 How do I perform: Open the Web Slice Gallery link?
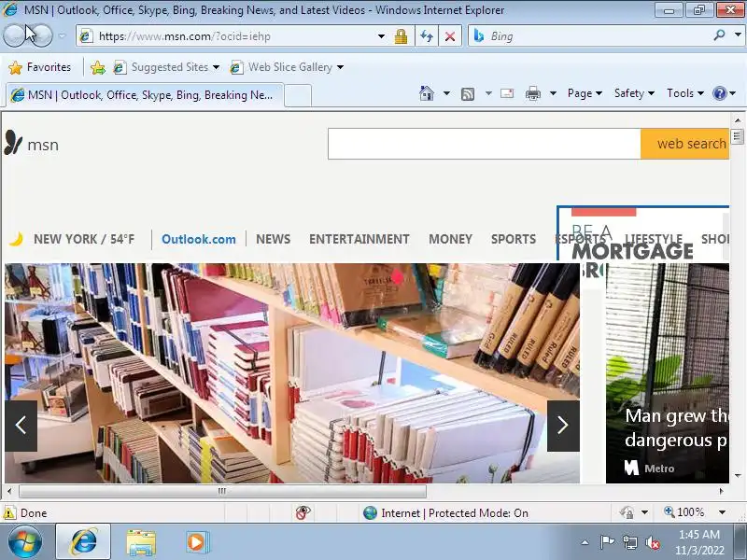click(x=287, y=67)
